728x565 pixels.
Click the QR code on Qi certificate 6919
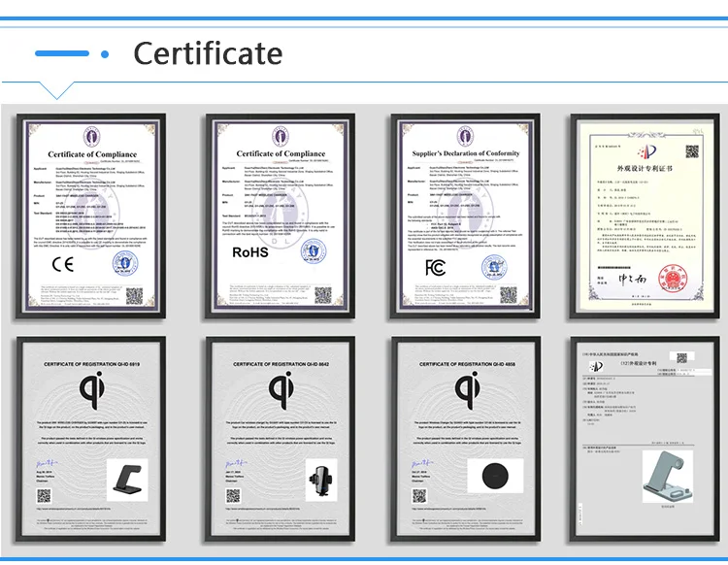click(x=44, y=496)
